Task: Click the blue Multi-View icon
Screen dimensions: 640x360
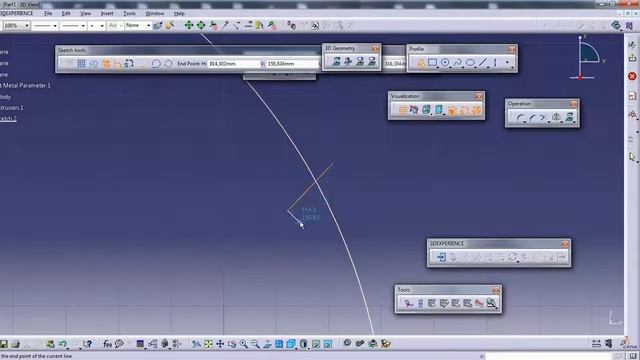Action: click(x=279, y=344)
